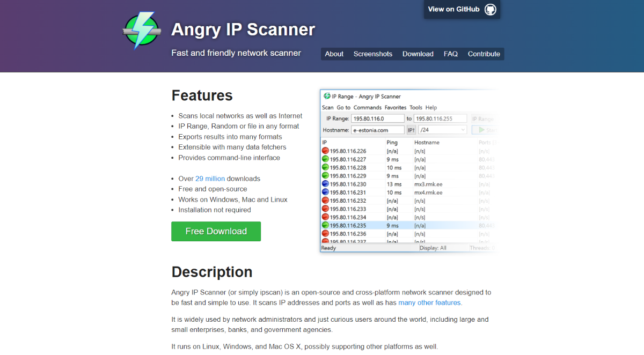
Task: Open the Contribute navigation item
Action: pyautogui.click(x=484, y=54)
